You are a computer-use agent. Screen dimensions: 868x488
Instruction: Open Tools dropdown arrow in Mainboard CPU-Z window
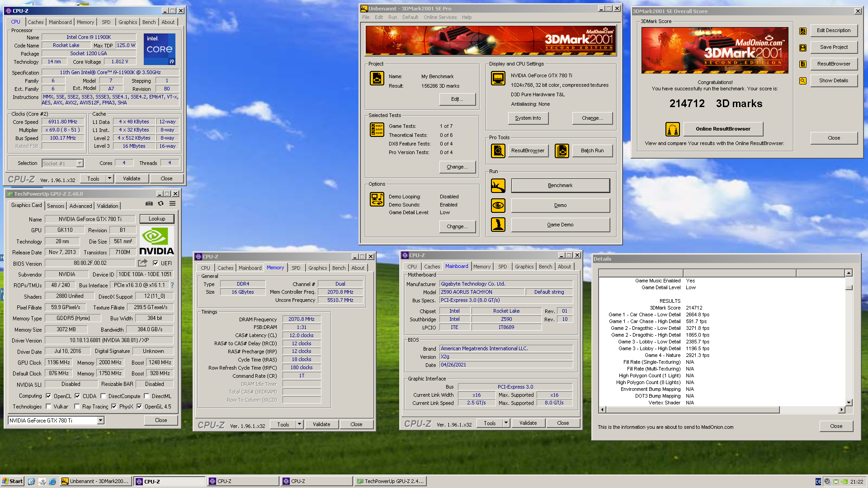tap(506, 423)
